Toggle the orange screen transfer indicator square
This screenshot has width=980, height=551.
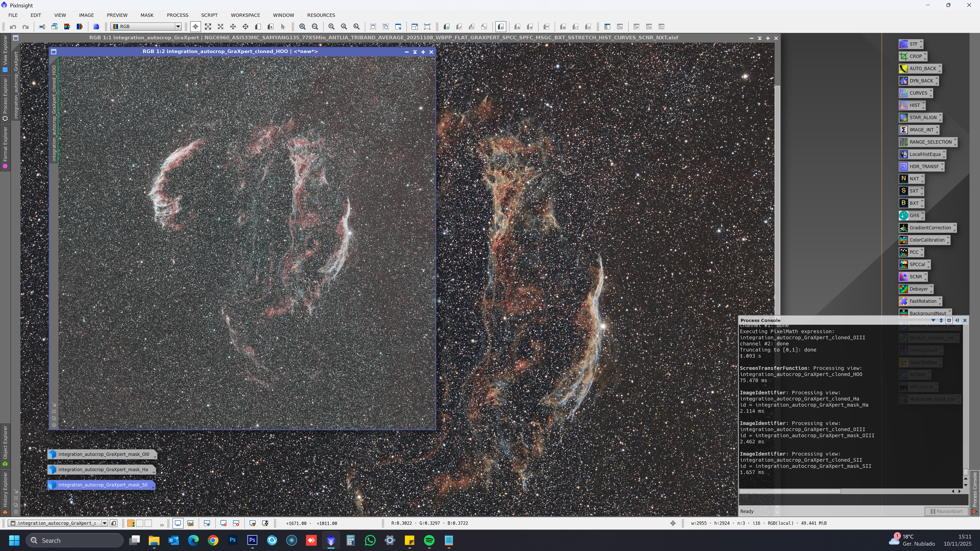pyautogui.click(x=131, y=524)
